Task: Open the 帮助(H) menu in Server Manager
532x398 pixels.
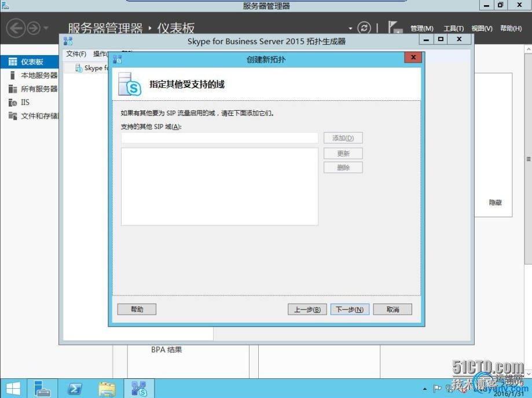Action: coord(511,28)
